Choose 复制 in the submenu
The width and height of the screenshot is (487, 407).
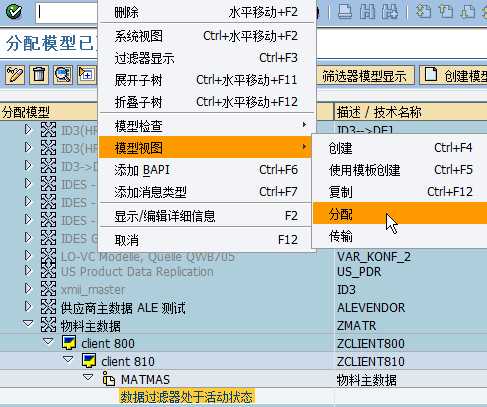click(400, 192)
